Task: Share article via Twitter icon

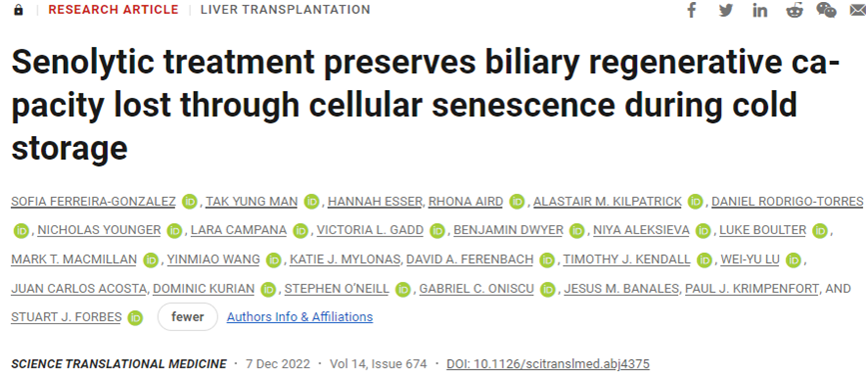Action: 726,11
